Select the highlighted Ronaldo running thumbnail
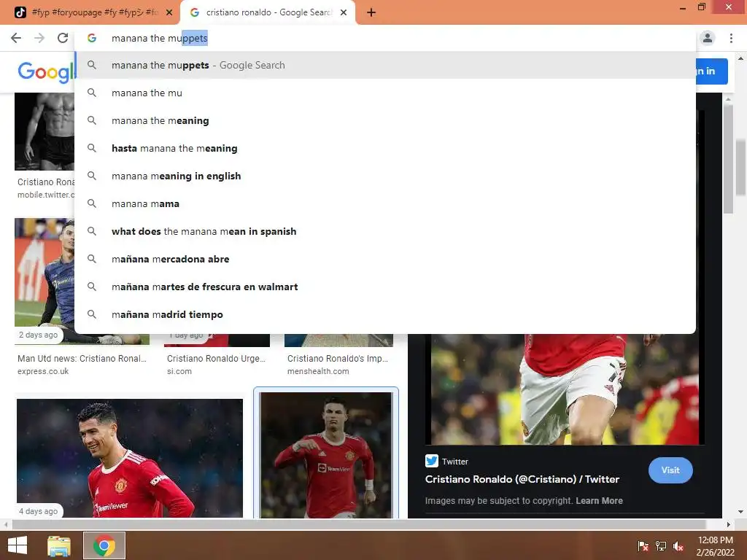This screenshot has height=560, width=747. pos(326,455)
